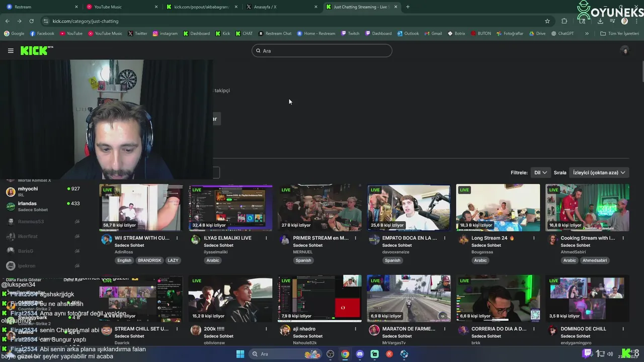Click the Ahmedsabiri tag

[x=595, y=260]
